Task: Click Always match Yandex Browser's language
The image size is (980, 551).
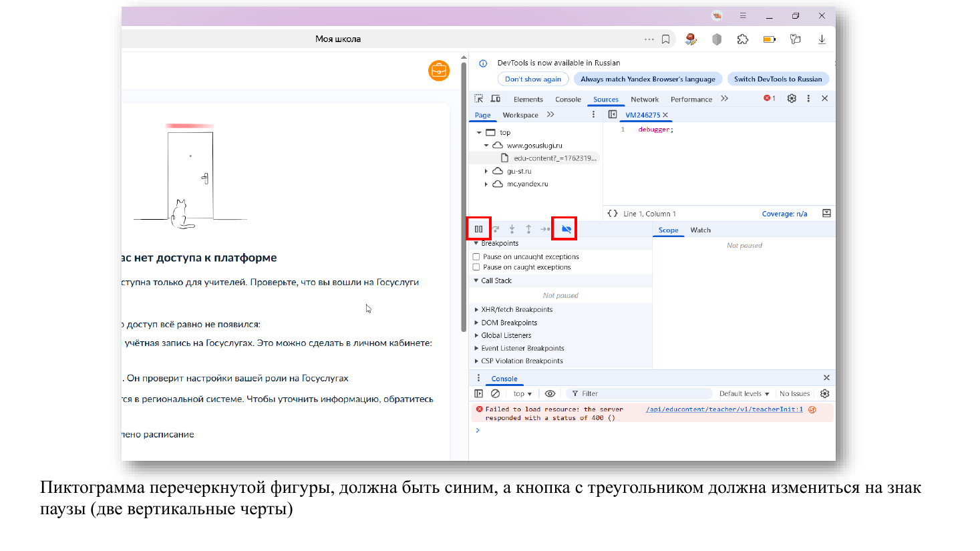Action: tap(648, 79)
